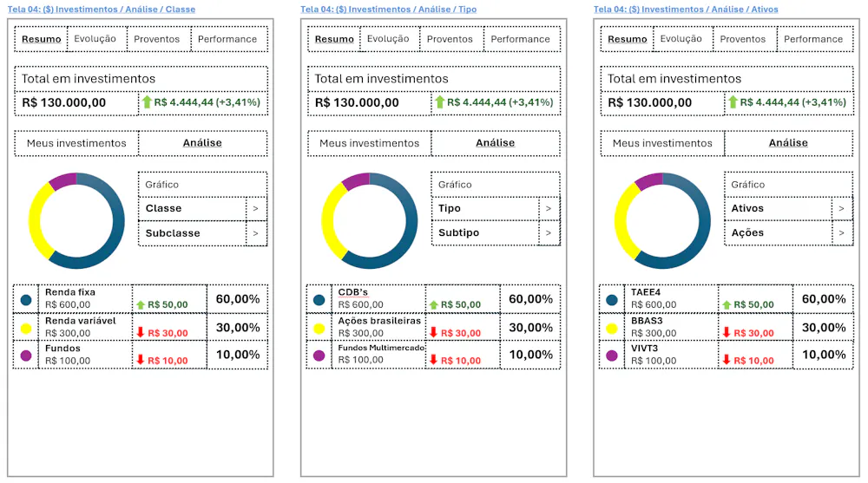Screen dimensions: 868x483
Task: Open the Evolução tab in the Tipo screen
Action: pyautogui.click(x=388, y=39)
